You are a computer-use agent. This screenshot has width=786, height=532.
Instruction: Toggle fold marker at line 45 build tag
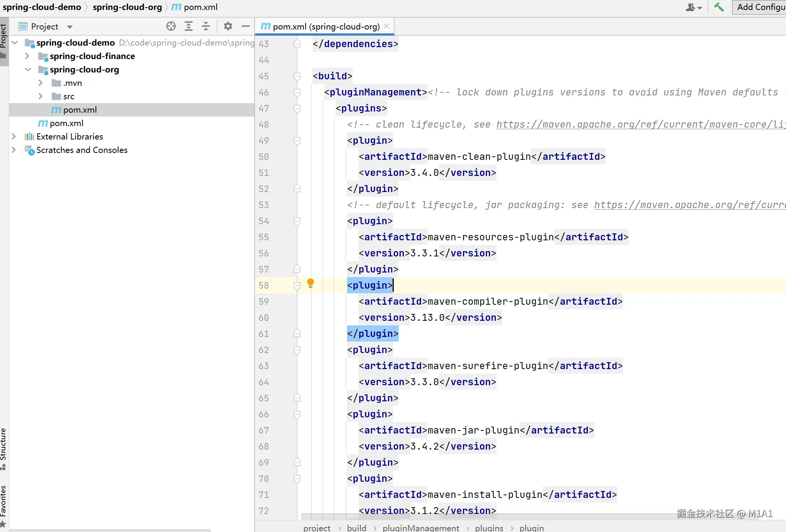coord(297,76)
